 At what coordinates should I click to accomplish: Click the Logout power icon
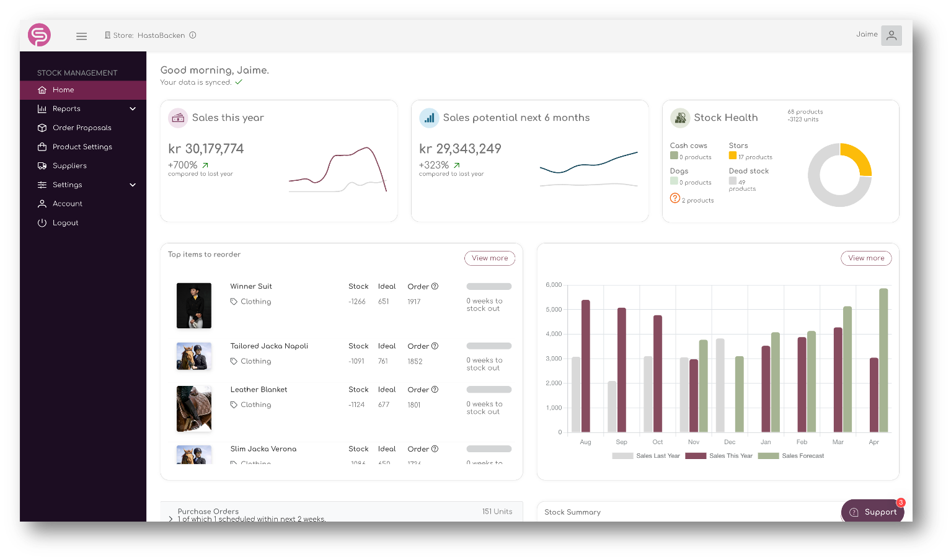point(42,222)
